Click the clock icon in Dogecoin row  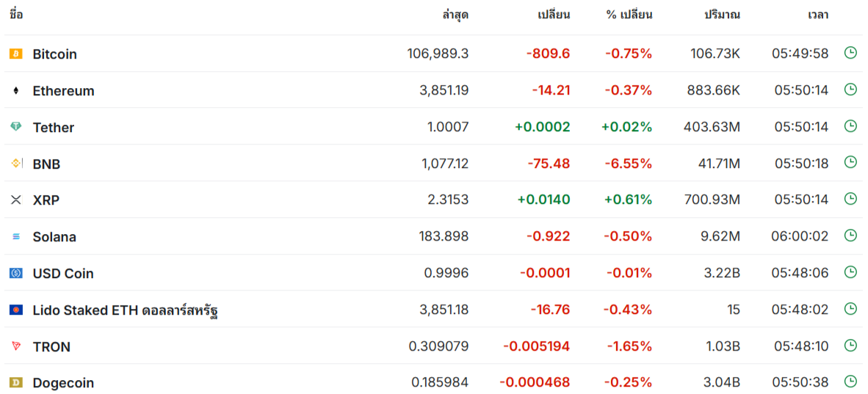[850, 382]
